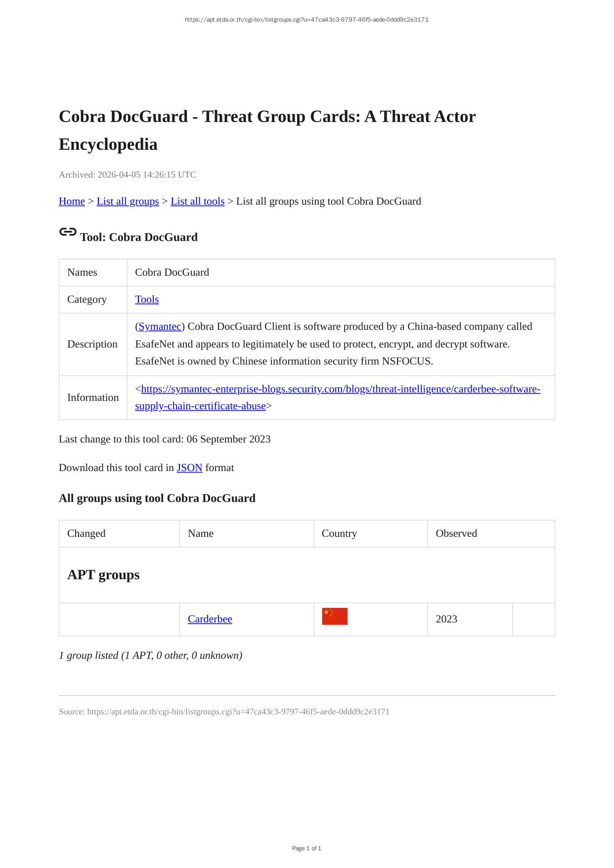Click the Country column header
Viewport: 614px width, 868px height.
(339, 533)
